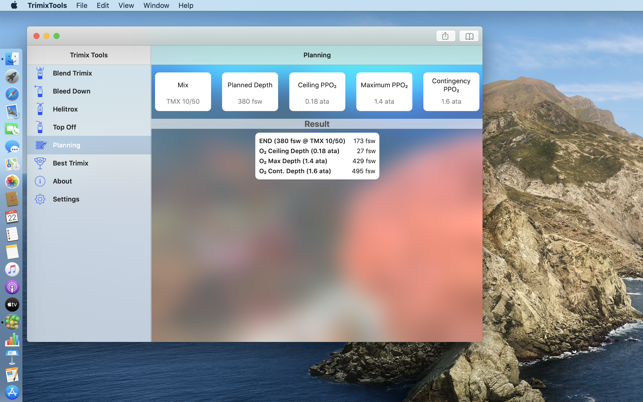Open the green balls app in Dock

pos(12,322)
